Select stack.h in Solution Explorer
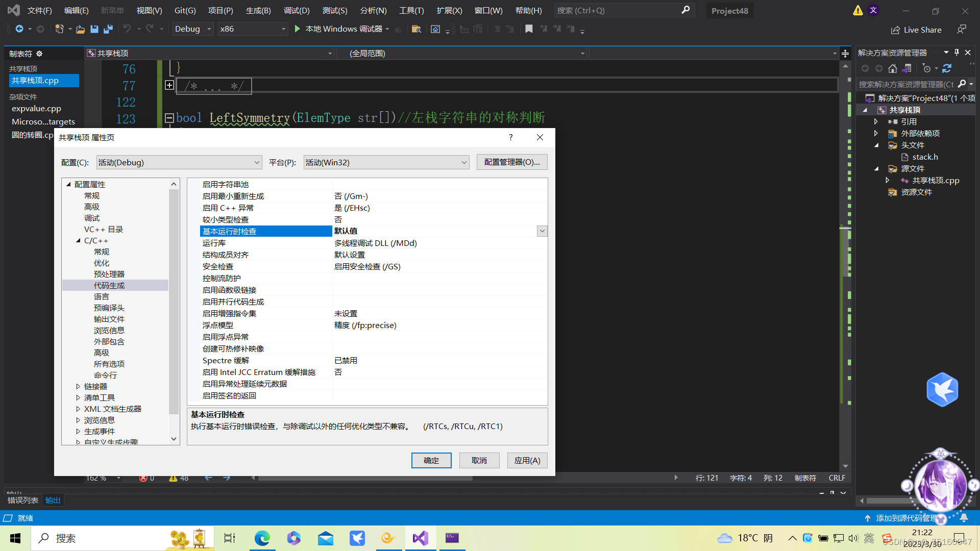Image resolution: width=980 pixels, height=551 pixels. [924, 157]
